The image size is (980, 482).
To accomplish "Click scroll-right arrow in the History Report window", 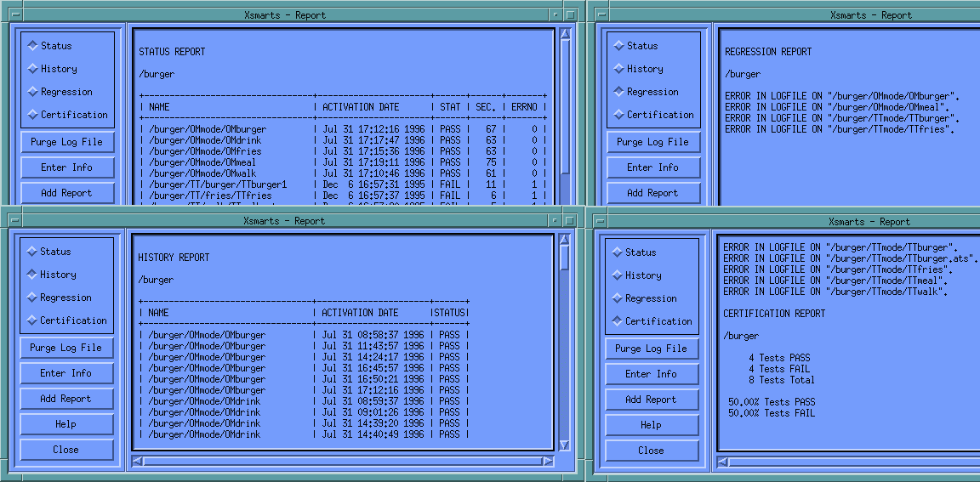I will click(x=549, y=462).
